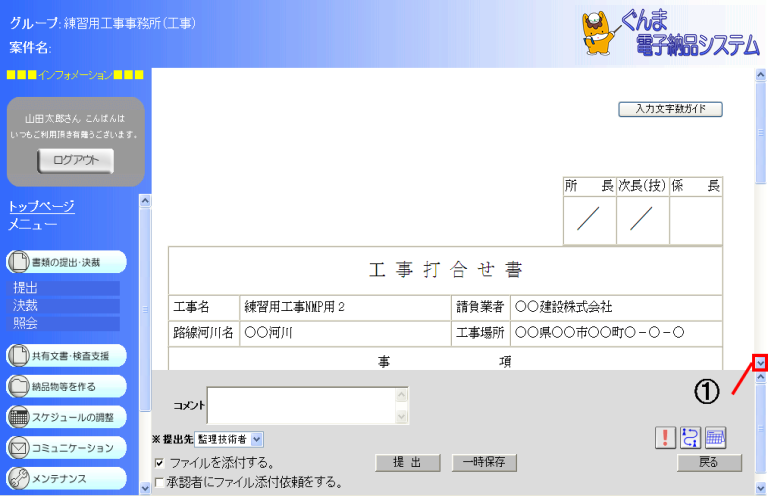This screenshot has width=768, height=496.
Task: Click the インフォメーション header text
Action: coord(75,75)
